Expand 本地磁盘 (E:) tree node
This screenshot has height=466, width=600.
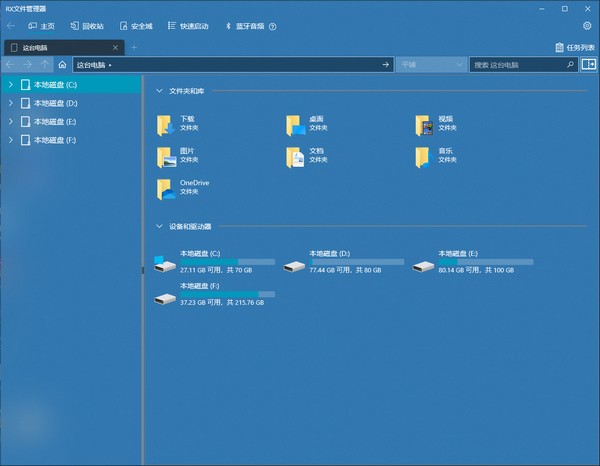coord(11,121)
